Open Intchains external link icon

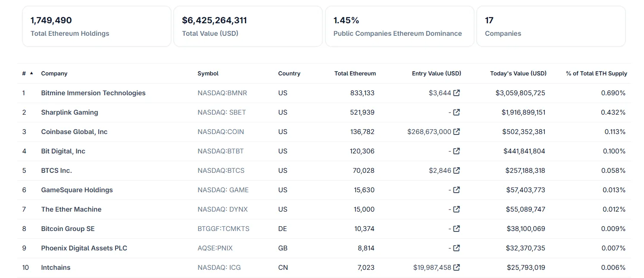pyautogui.click(x=456, y=268)
